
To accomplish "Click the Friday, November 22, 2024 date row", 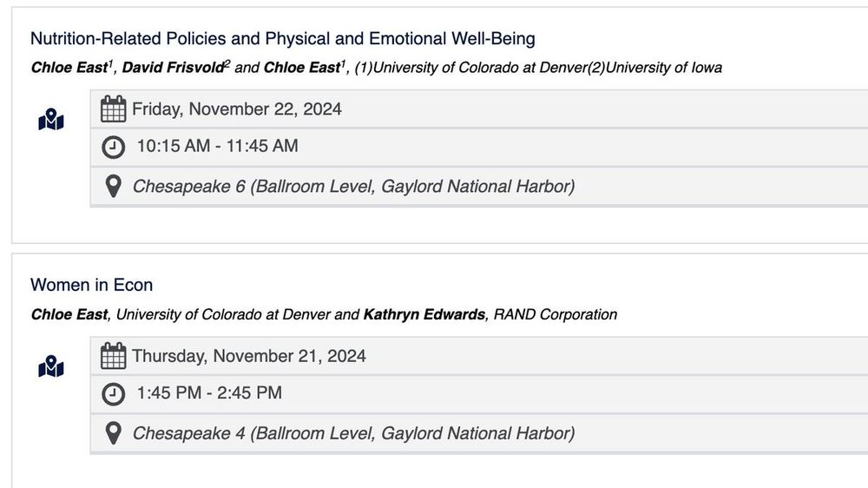I will point(479,109).
